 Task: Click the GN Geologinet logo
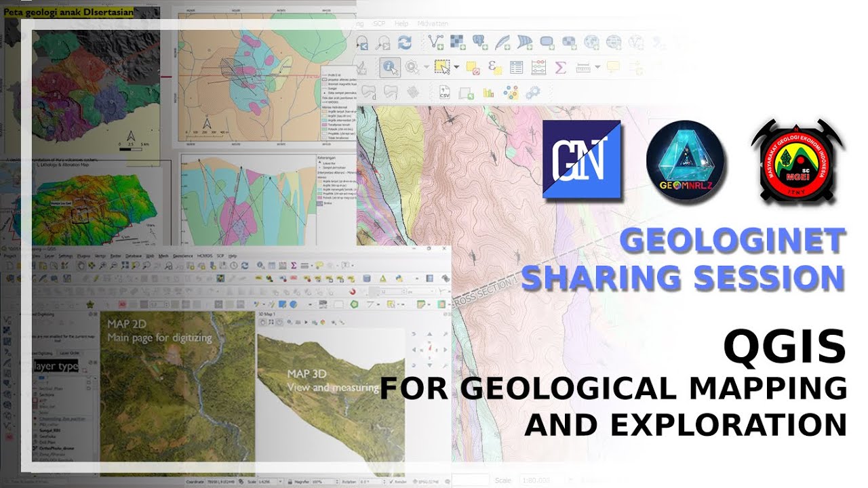(x=582, y=159)
